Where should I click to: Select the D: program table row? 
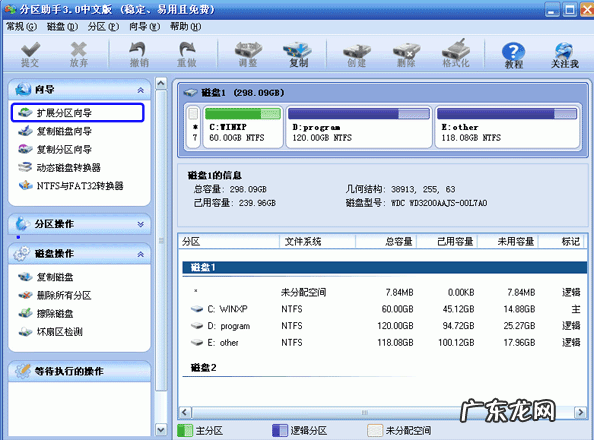point(385,326)
